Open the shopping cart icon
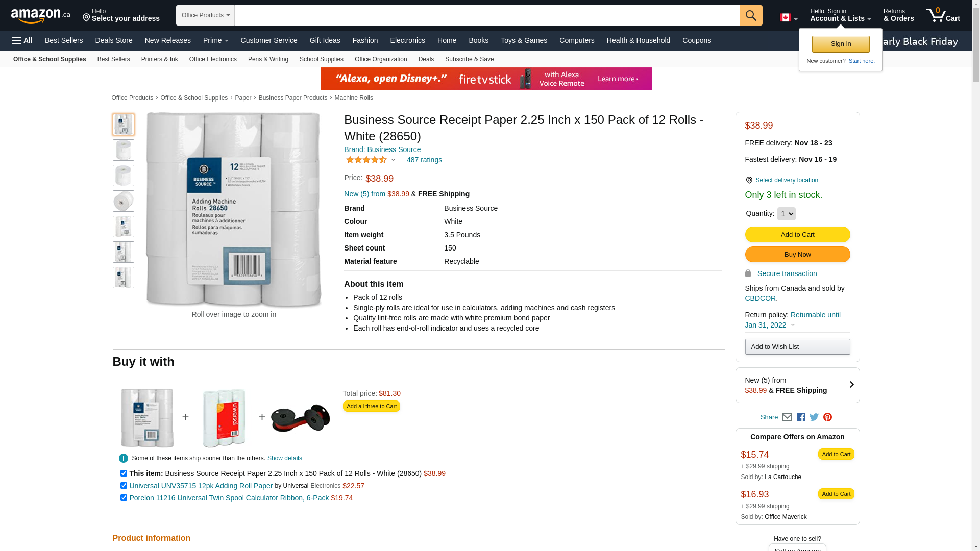Screen dimensions: 980x551 click(x=943, y=15)
